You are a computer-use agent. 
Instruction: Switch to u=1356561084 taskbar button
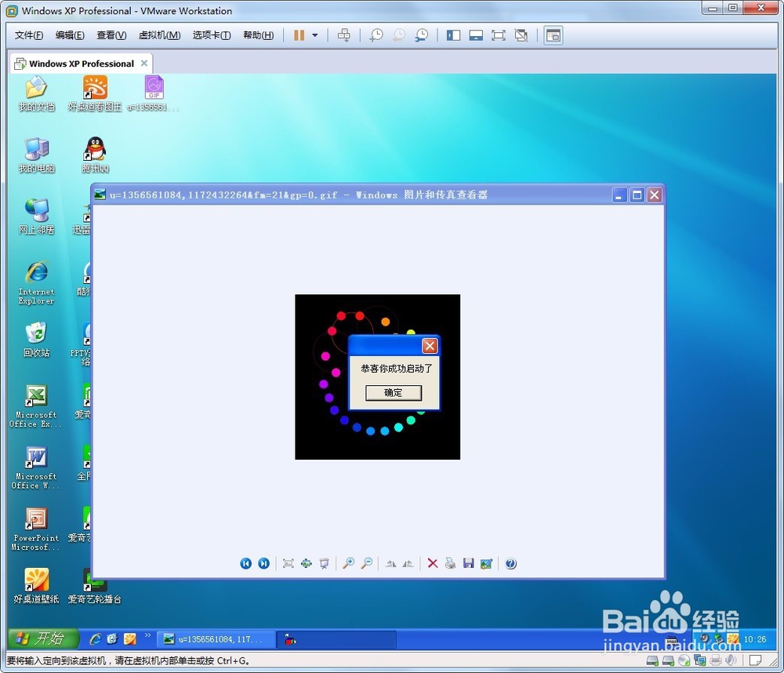pos(216,639)
